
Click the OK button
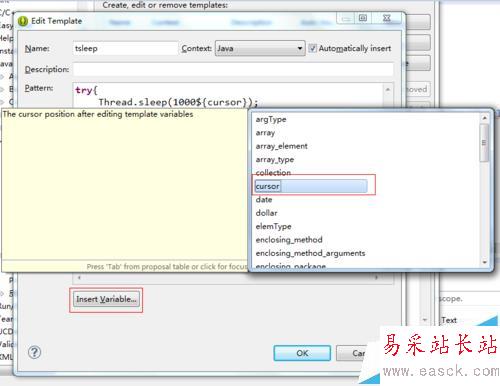[x=302, y=353]
